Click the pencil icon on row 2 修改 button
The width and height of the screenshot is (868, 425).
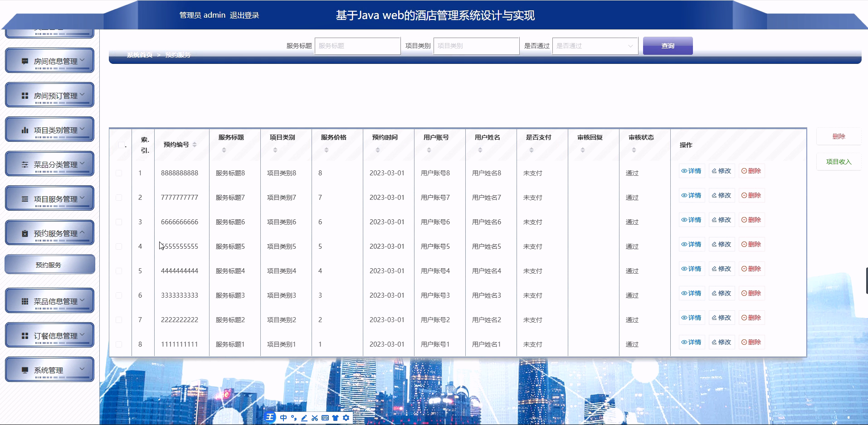pos(715,195)
